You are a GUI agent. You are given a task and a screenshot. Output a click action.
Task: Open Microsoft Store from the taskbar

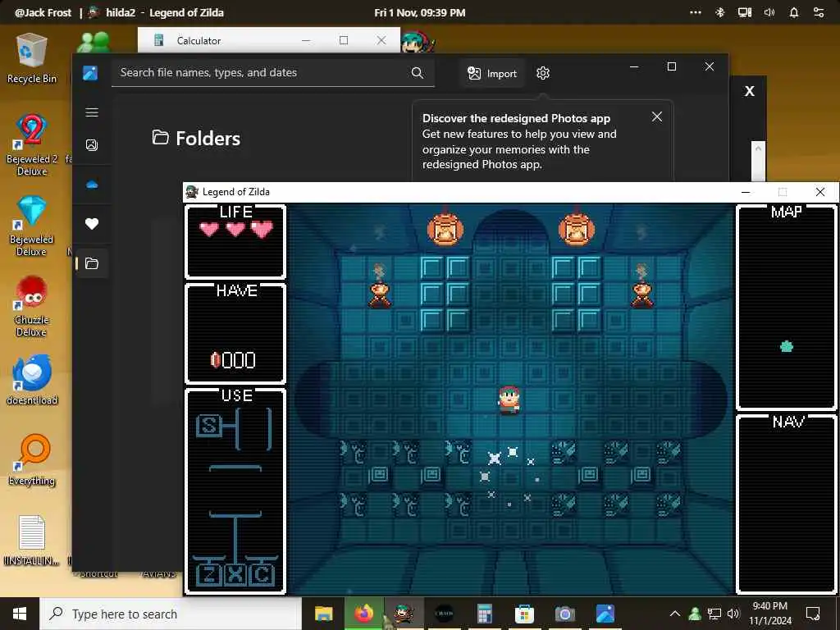coord(524,614)
